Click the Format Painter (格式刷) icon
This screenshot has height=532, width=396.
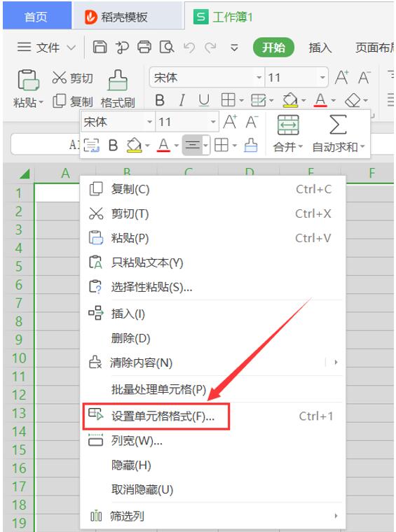pyautogui.click(x=118, y=80)
